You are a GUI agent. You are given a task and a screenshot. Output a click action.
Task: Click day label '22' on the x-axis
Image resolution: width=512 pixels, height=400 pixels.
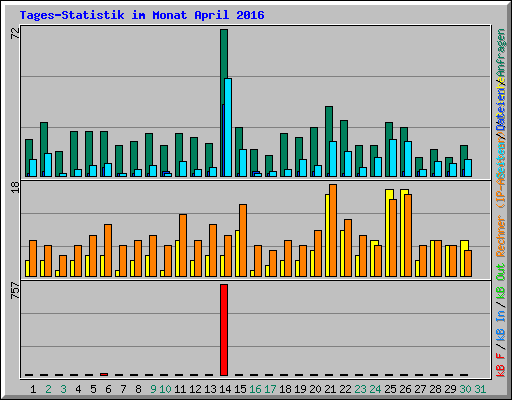[x=345, y=389]
